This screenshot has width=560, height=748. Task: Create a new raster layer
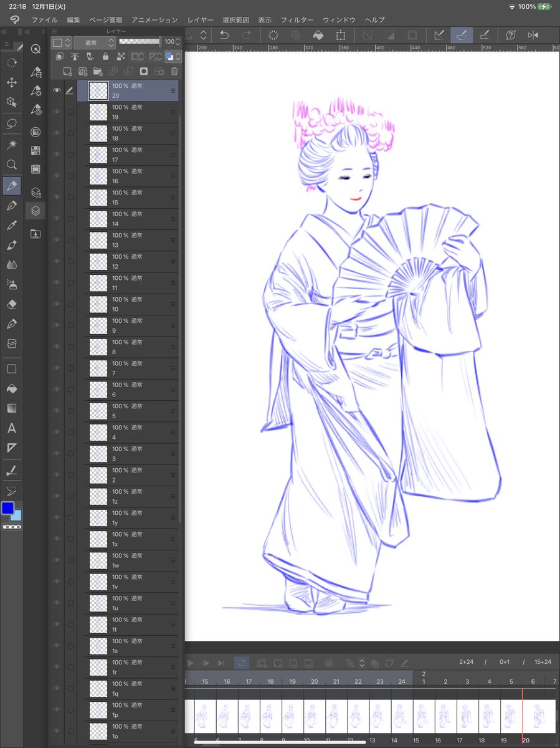click(x=67, y=71)
